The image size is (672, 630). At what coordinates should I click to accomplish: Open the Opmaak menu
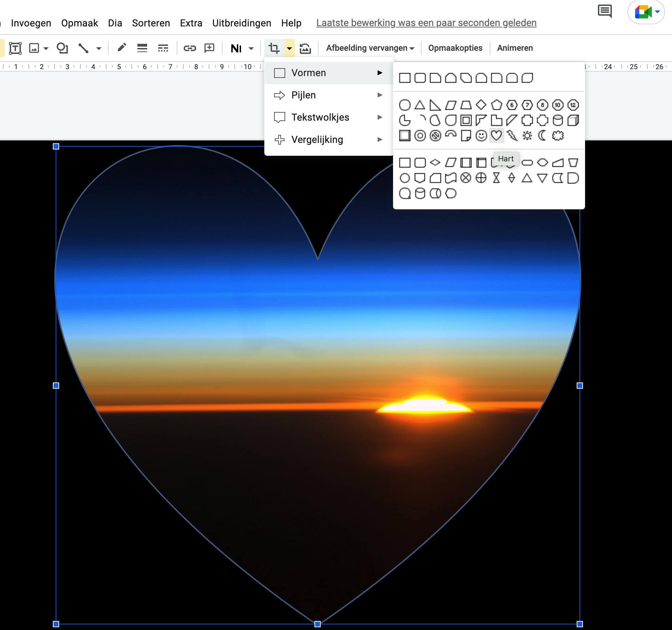point(79,23)
